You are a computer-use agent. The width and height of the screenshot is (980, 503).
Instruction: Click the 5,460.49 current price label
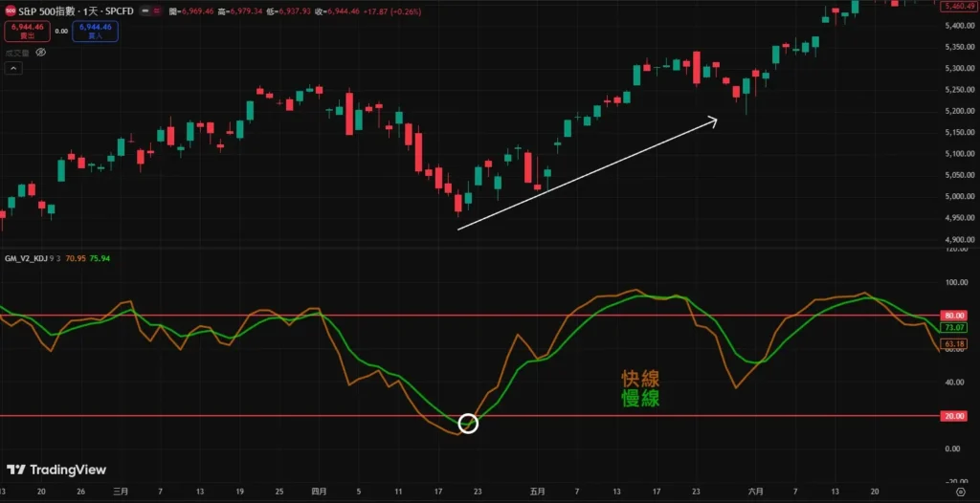(x=958, y=6)
